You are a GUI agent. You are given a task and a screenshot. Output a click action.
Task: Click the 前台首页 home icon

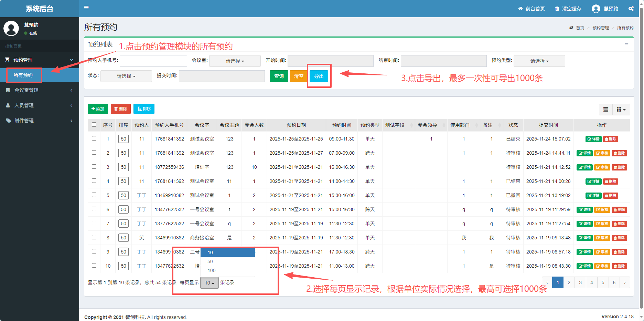coord(520,9)
